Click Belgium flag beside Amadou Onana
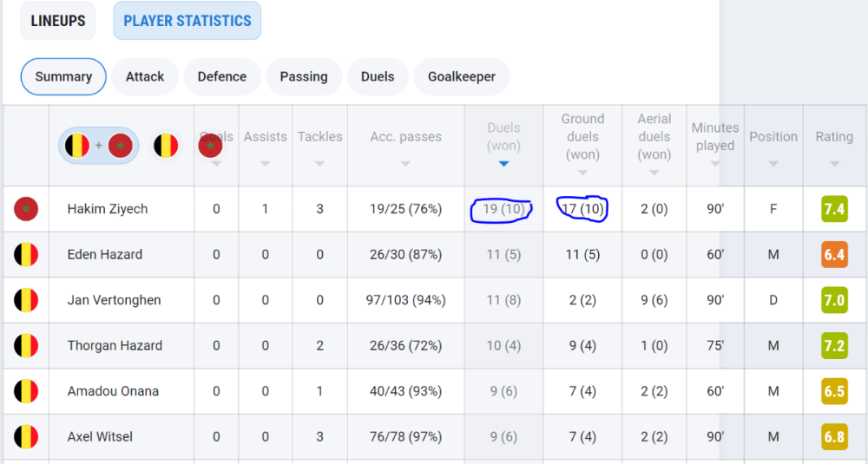 [26, 391]
